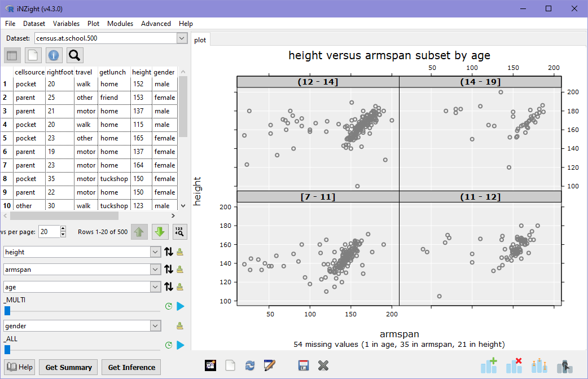
Task: Swap variables using arrows beside height dropdown
Action: tap(168, 252)
